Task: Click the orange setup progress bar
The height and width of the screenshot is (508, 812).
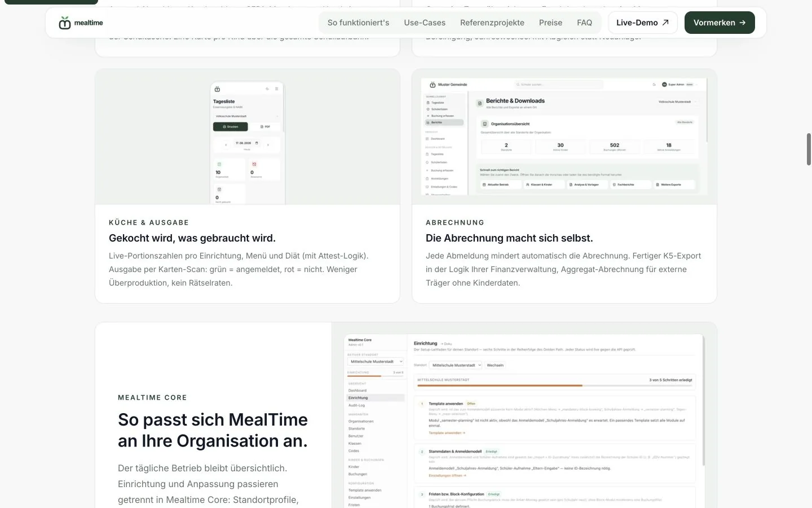Action: (x=555, y=386)
